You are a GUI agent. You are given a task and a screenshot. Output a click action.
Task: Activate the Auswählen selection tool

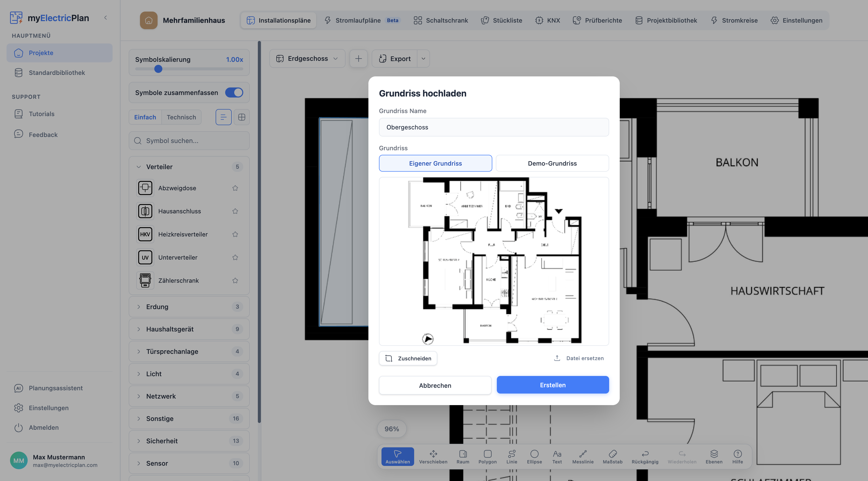(x=398, y=457)
